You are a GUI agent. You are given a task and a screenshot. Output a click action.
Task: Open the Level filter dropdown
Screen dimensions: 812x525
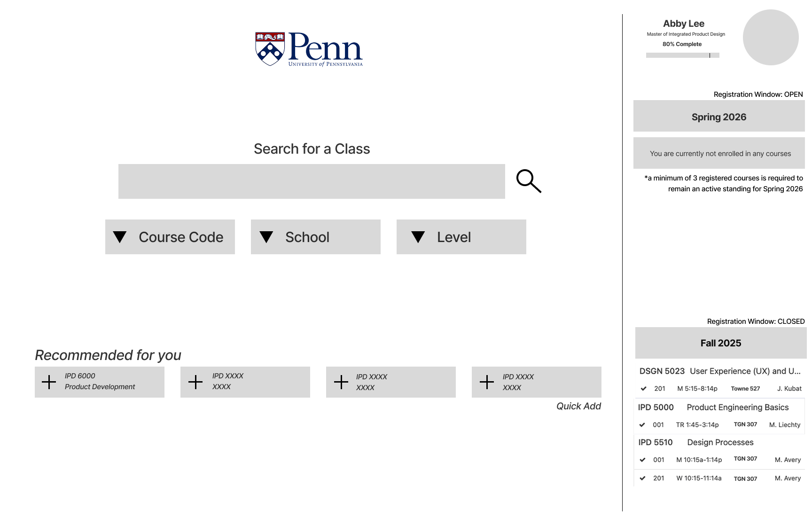coord(461,237)
